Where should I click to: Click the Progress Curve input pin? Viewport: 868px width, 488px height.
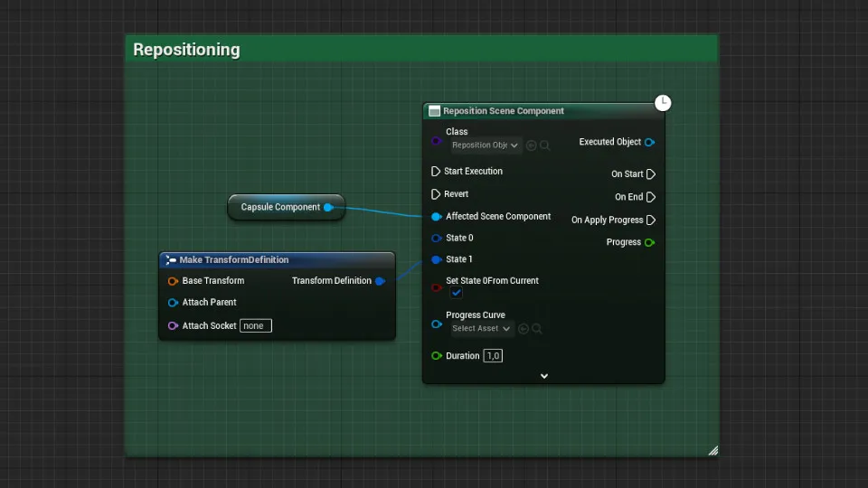coord(436,324)
